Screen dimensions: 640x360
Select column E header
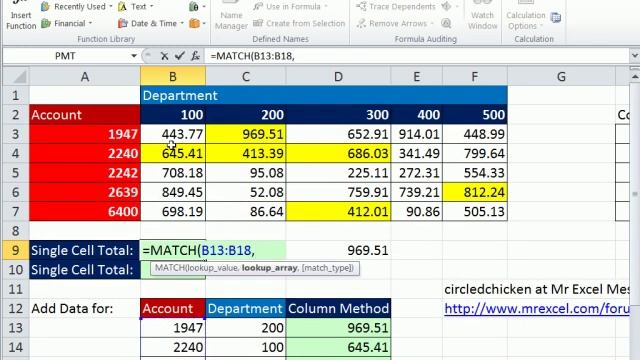(416, 76)
